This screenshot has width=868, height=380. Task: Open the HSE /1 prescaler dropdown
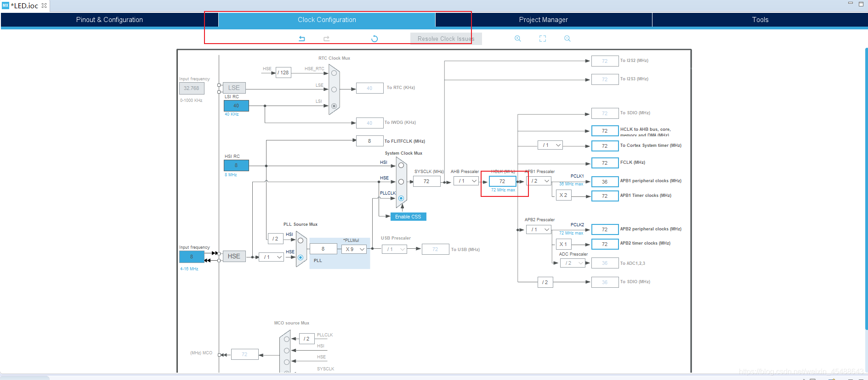[271, 257]
